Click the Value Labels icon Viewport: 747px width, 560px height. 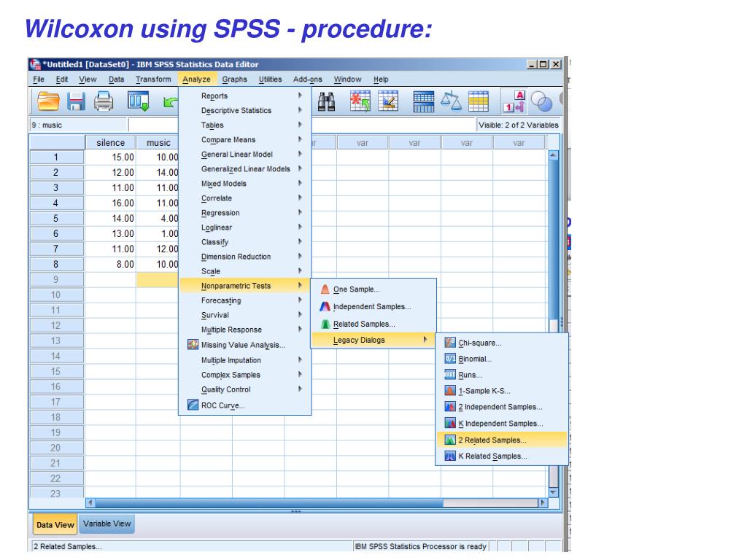click(514, 101)
